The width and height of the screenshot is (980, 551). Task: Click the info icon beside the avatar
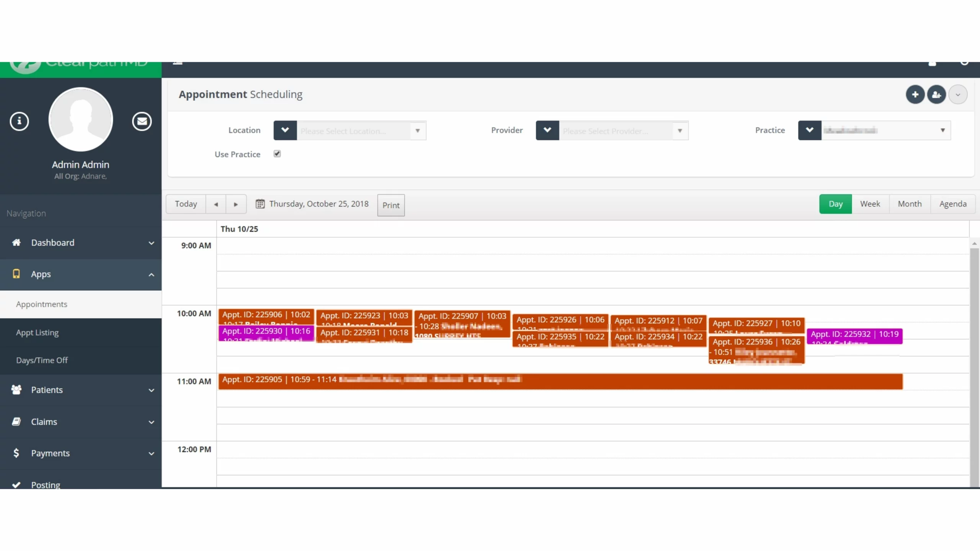click(19, 122)
